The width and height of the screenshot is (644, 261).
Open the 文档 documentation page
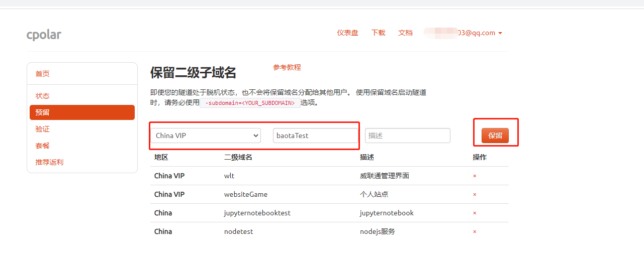coord(405,33)
